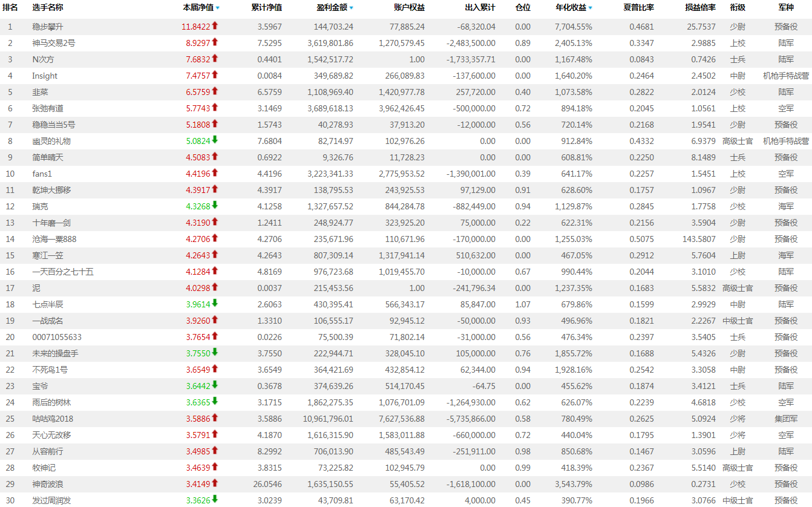
Task: Click the 仓位 column header
Action: pyautogui.click(x=523, y=8)
